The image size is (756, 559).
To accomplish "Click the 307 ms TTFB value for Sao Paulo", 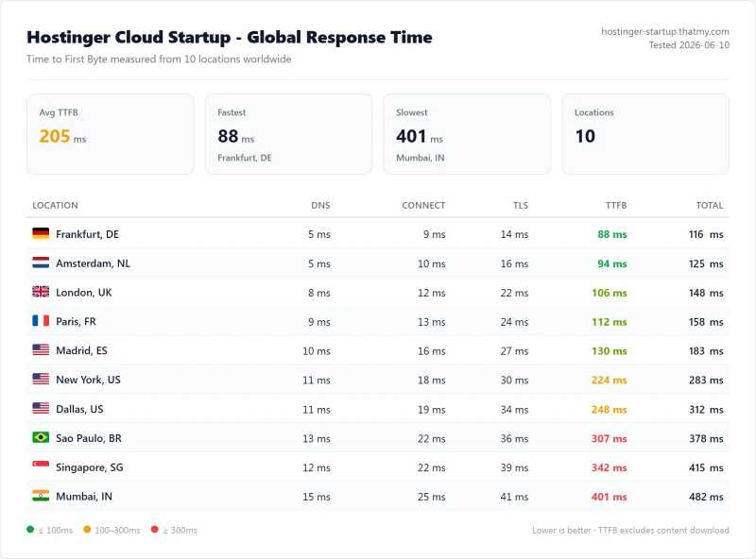I will click(610, 438).
